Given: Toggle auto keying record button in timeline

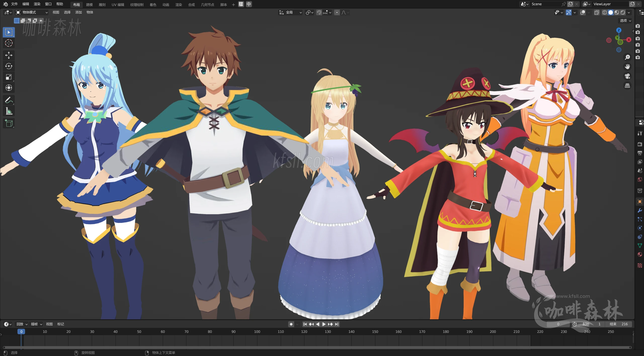Looking at the screenshot, I should pos(291,324).
